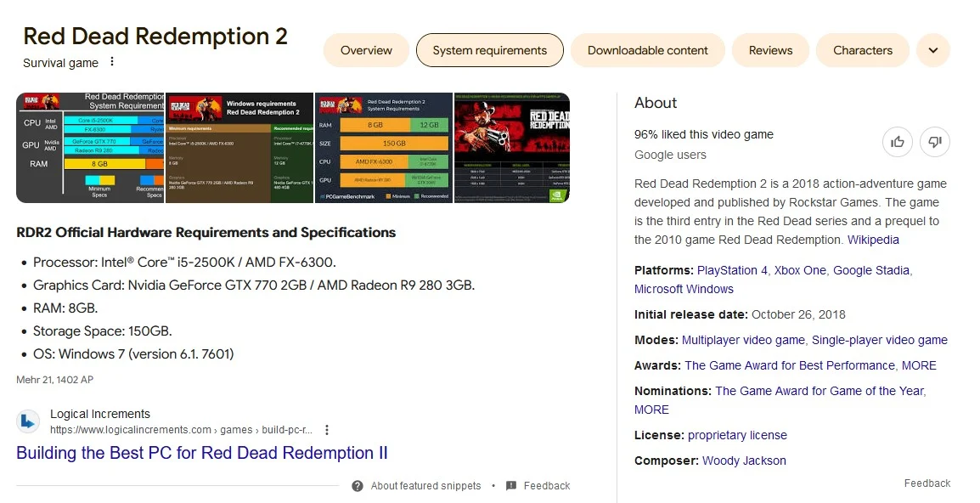Click MORE under Nominations
980x503 pixels.
651,410
